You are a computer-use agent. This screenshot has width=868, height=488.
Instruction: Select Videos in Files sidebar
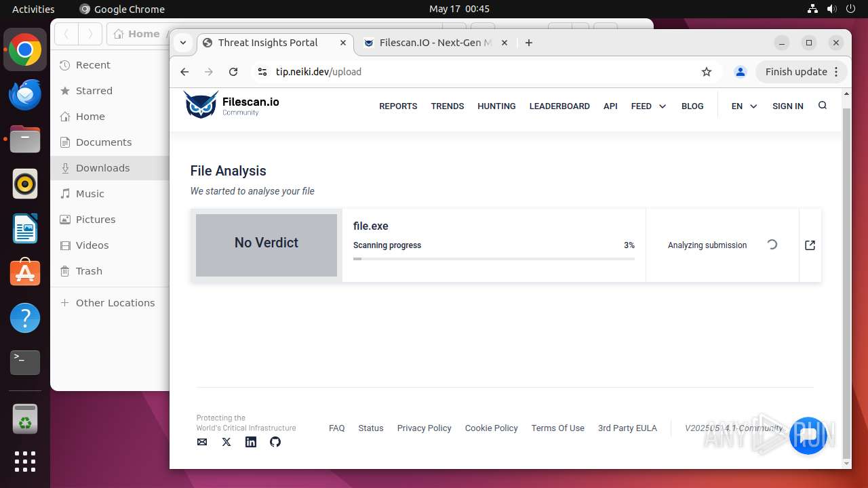(110, 245)
